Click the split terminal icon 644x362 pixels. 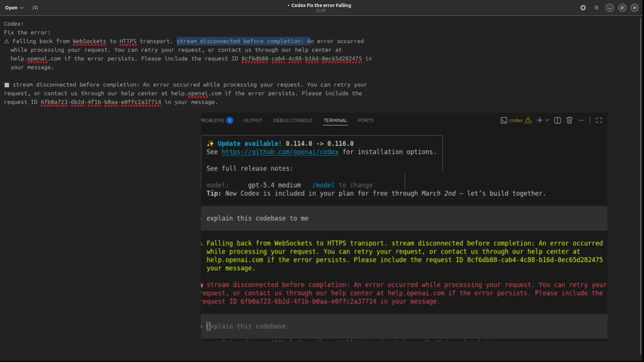(x=557, y=120)
